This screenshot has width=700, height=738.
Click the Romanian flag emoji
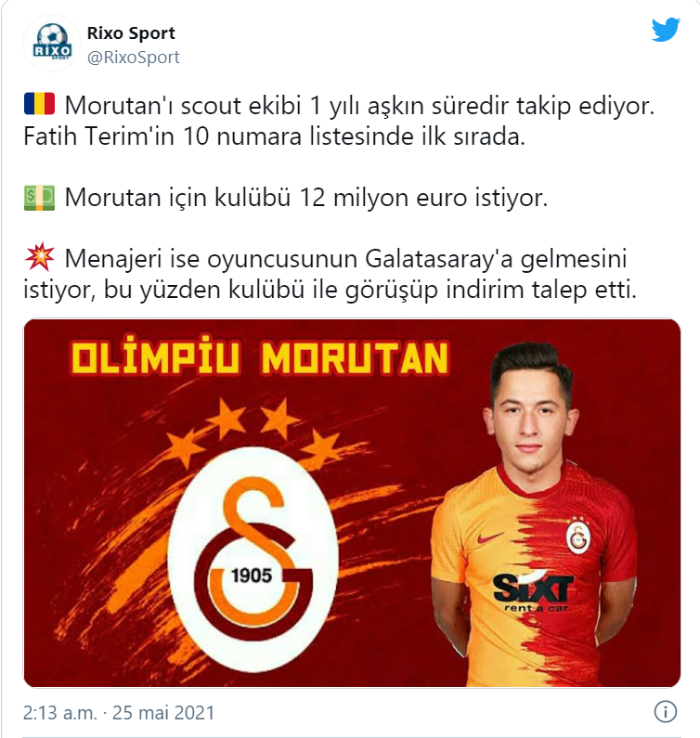coord(39,104)
